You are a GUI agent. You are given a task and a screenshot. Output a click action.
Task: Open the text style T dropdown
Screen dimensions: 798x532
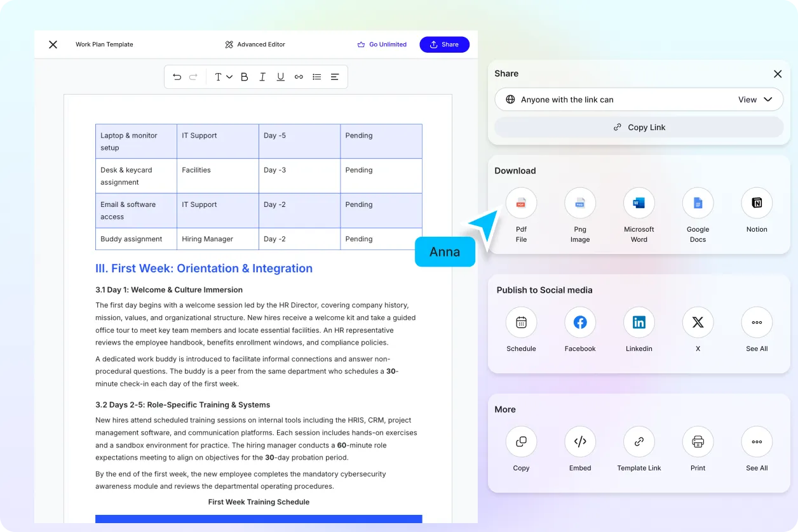[x=223, y=77]
